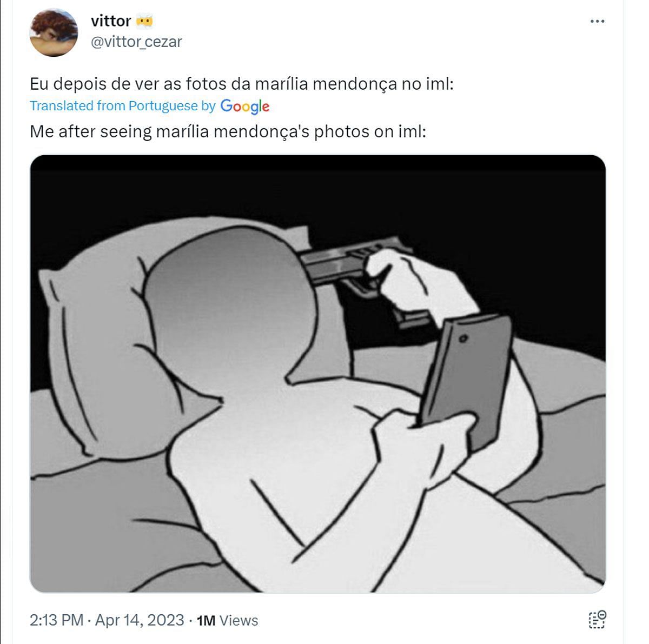Click the pillow in the meme image
This screenshot has height=644, width=649.
[92, 346]
